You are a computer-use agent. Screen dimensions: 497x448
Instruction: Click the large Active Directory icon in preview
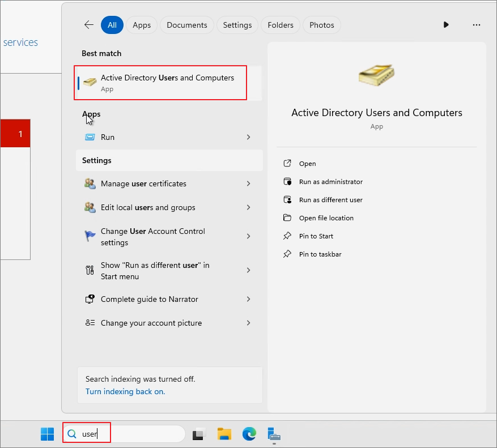pyautogui.click(x=376, y=75)
